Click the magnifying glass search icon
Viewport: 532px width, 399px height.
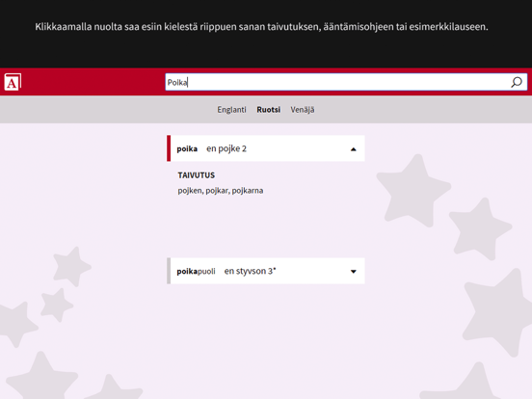517,82
